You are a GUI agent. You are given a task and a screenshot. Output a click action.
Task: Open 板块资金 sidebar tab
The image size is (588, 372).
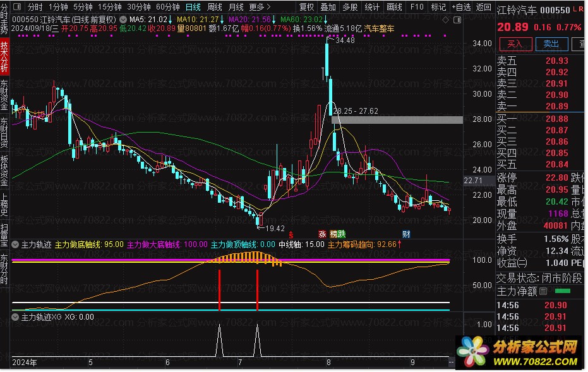pyautogui.click(x=4, y=171)
